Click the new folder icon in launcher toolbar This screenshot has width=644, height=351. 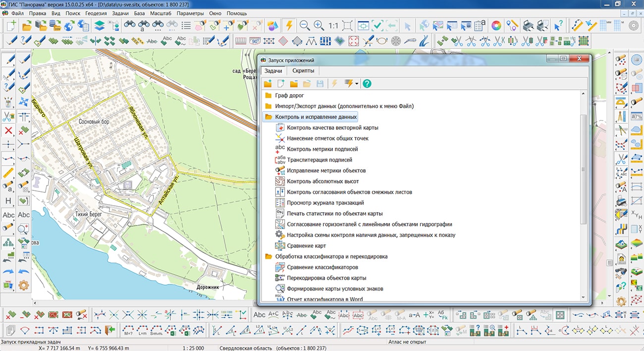pos(268,84)
